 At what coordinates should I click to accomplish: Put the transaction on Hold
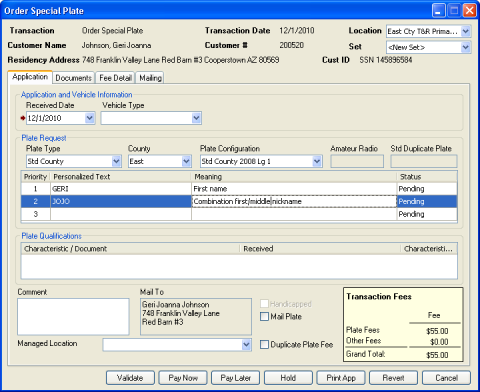pos(288,378)
